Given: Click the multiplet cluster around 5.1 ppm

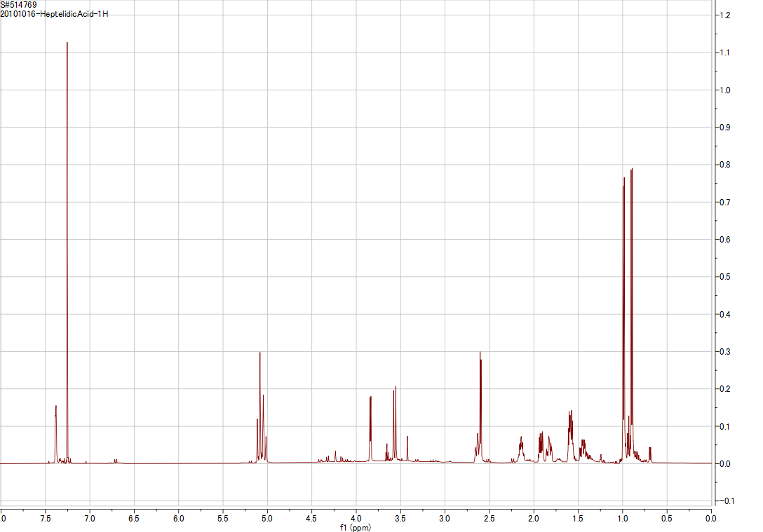Looking at the screenshot, I should pos(259,393).
